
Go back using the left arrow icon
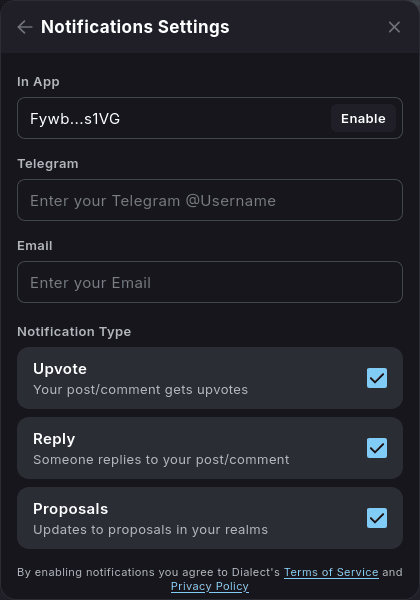coord(25,27)
